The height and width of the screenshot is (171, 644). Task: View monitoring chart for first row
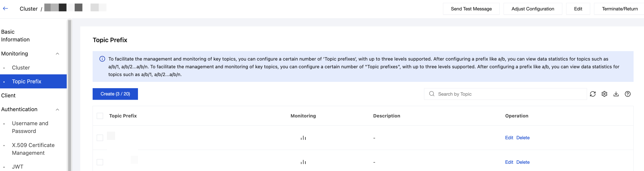pyautogui.click(x=303, y=138)
